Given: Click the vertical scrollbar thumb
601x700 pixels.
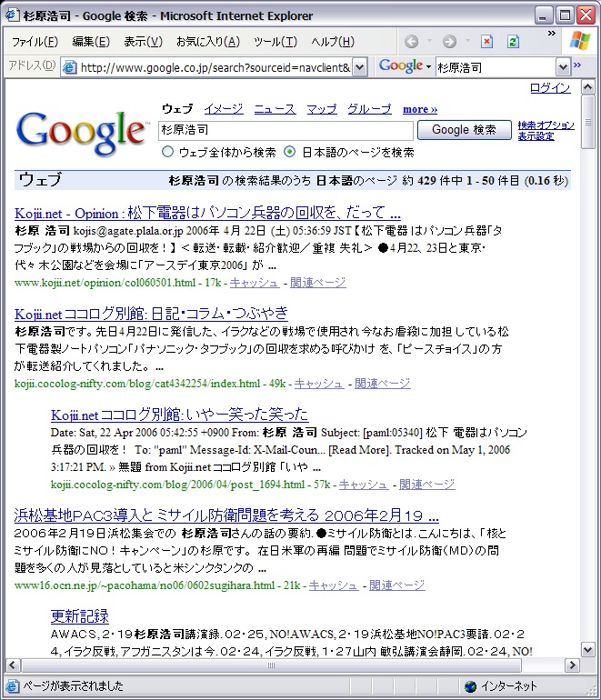Looking at the screenshot, I should 588,122.
